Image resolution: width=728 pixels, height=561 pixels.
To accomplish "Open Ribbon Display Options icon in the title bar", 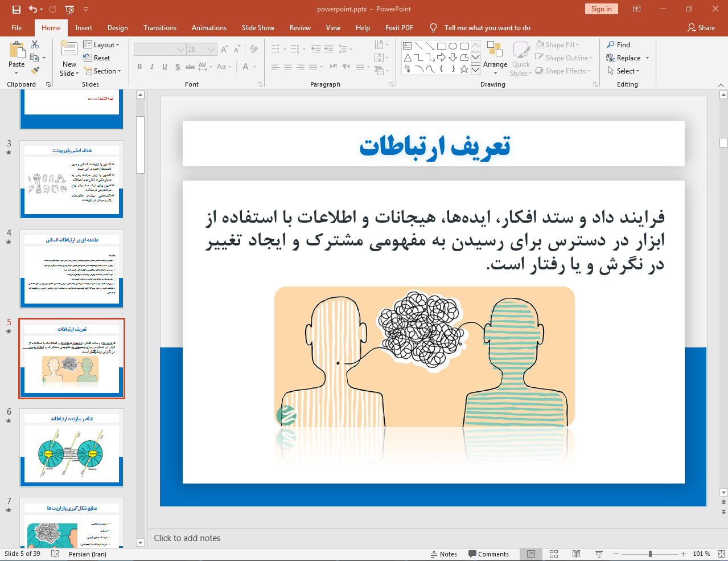I will pos(636,9).
